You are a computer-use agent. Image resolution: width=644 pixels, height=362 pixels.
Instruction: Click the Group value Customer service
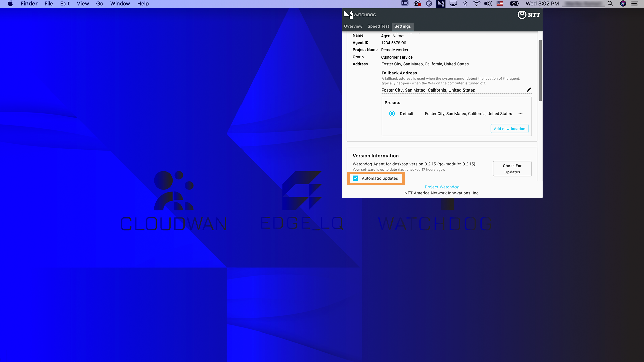click(x=396, y=57)
